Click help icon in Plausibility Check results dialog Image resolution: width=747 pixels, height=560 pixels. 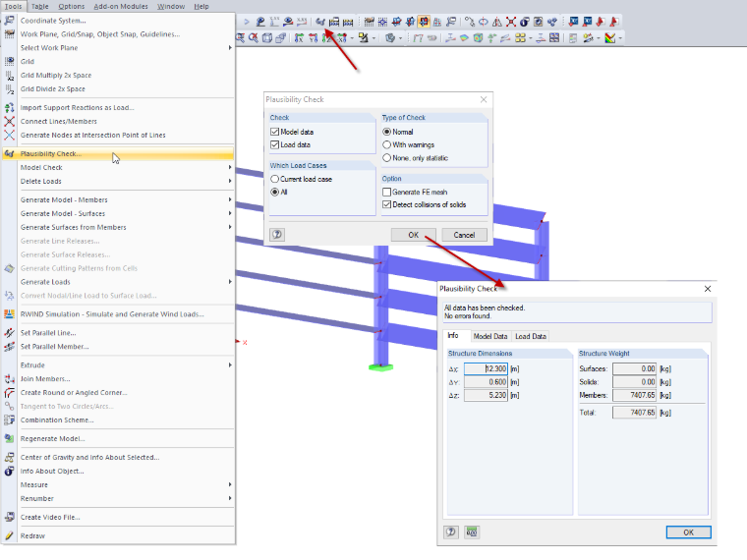pyautogui.click(x=451, y=532)
